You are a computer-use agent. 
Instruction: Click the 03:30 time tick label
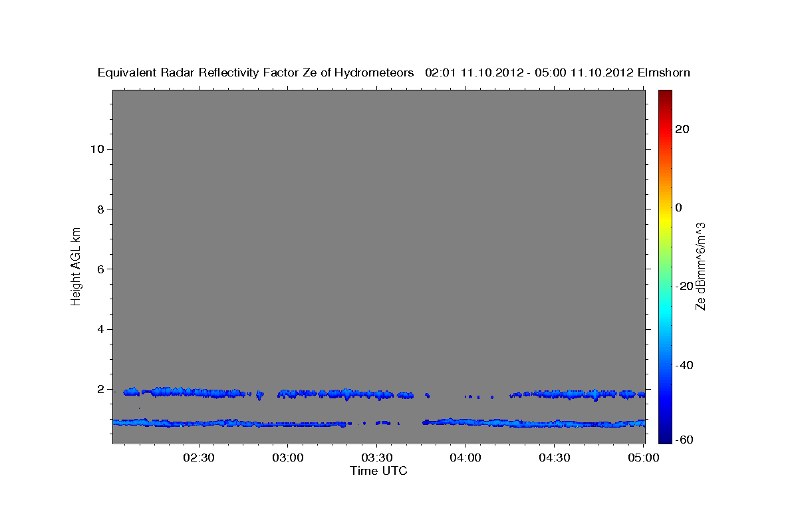377,458
